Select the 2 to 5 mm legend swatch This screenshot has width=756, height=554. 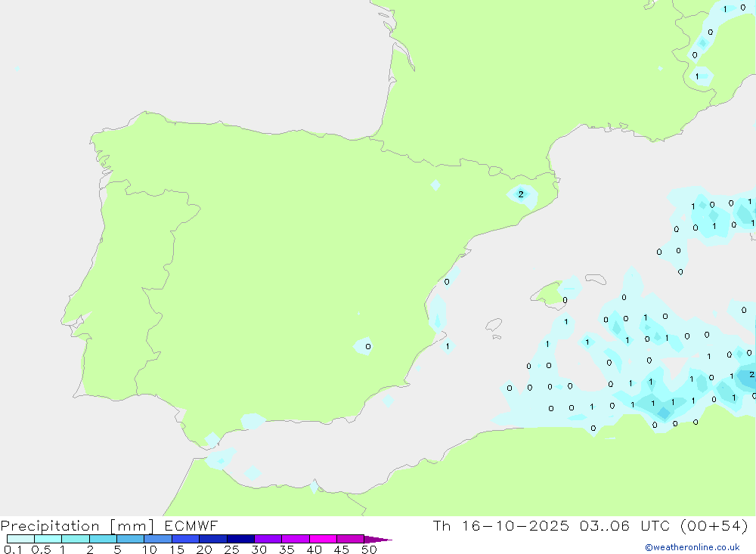(x=103, y=539)
